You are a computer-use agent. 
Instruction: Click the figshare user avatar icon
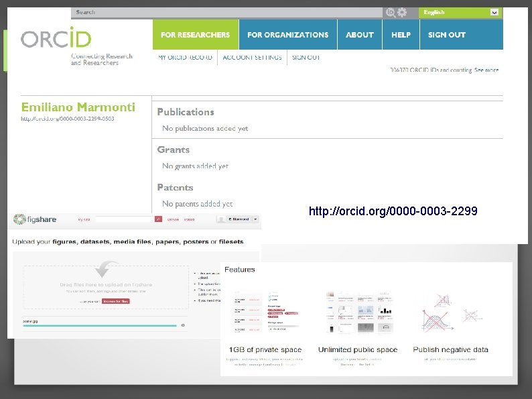pos(221,219)
